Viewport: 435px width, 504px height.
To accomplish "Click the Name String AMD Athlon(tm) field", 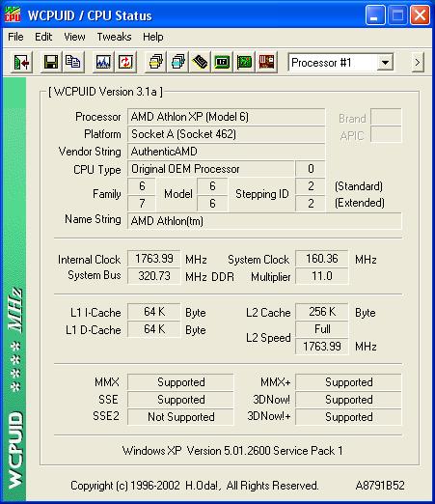I will (264, 221).
